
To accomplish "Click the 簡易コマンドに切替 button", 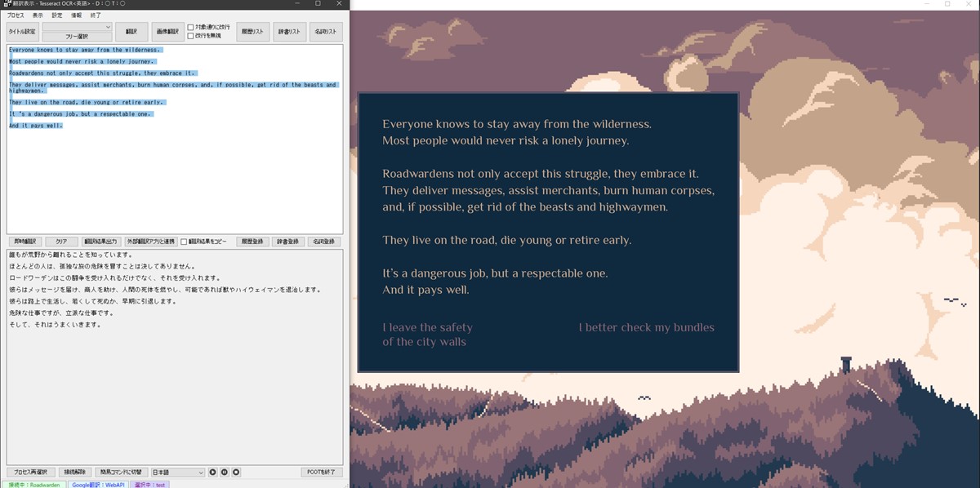I will (121, 472).
